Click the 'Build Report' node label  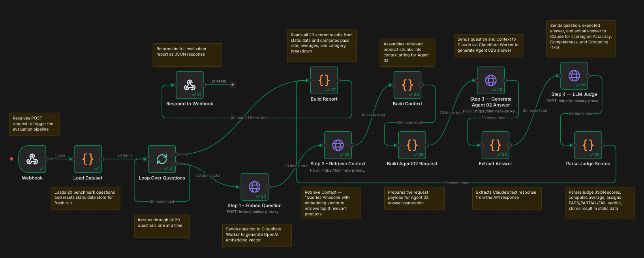(x=324, y=99)
